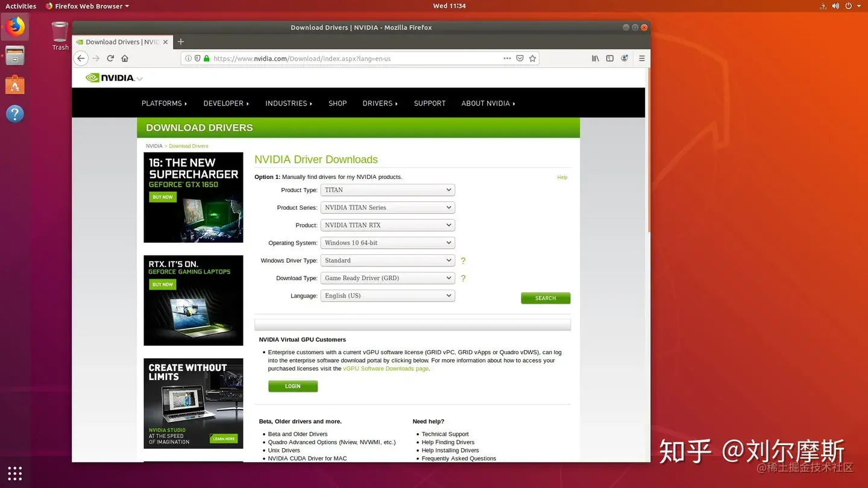This screenshot has height=488, width=868.
Task: Open Help Installing Drivers link
Action: (x=450, y=450)
